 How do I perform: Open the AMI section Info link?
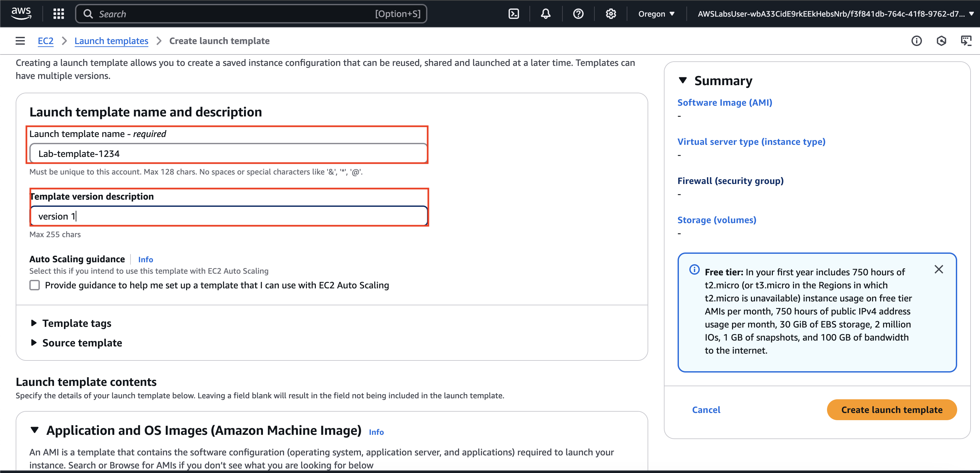tap(376, 432)
